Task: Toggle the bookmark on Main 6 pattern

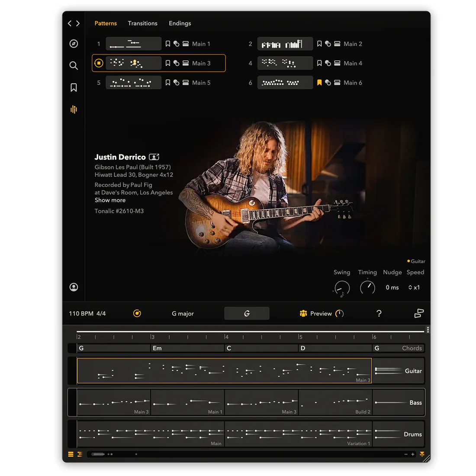Action: (x=319, y=83)
